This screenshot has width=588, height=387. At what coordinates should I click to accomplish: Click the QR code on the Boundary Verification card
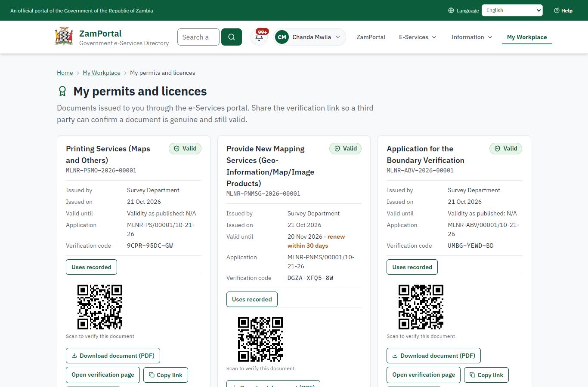[421, 307]
